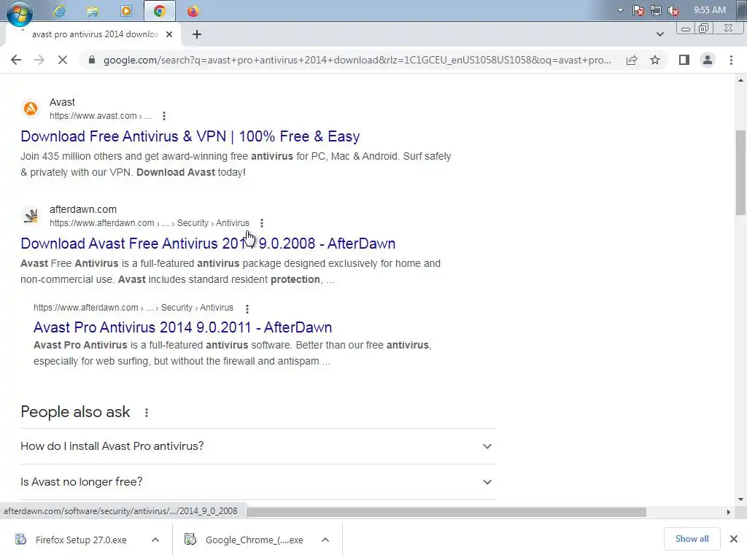Screen dimensions: 747x560
Task: Open options for the Avast result
Action: tap(164, 116)
